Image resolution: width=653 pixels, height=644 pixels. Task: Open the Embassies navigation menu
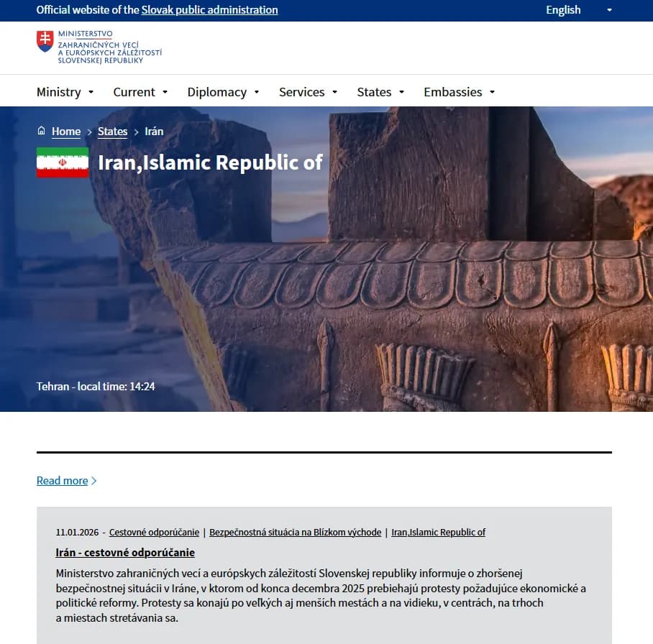(459, 92)
